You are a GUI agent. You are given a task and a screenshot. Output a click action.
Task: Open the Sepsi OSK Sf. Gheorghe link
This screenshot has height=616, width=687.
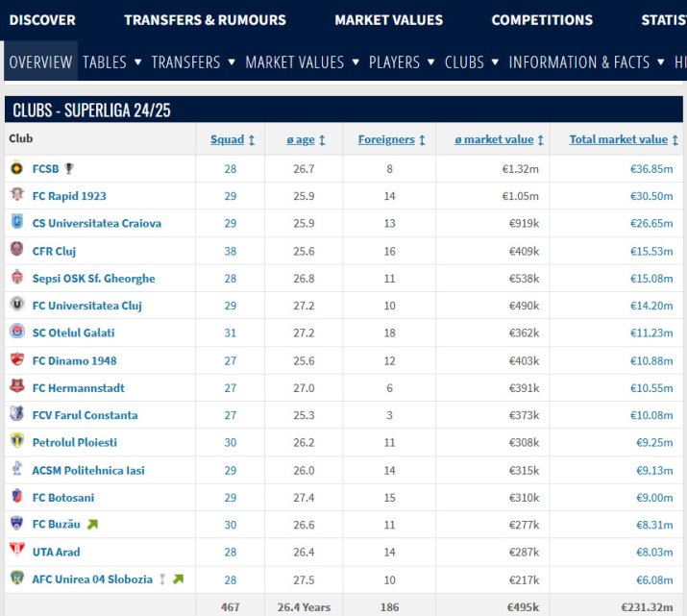[x=94, y=278]
